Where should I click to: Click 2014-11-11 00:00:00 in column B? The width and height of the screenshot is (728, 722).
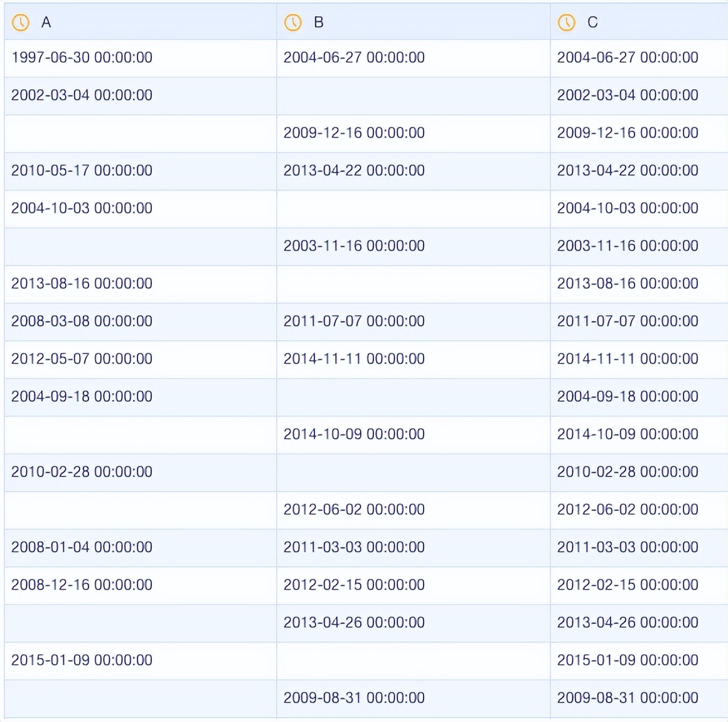354,358
